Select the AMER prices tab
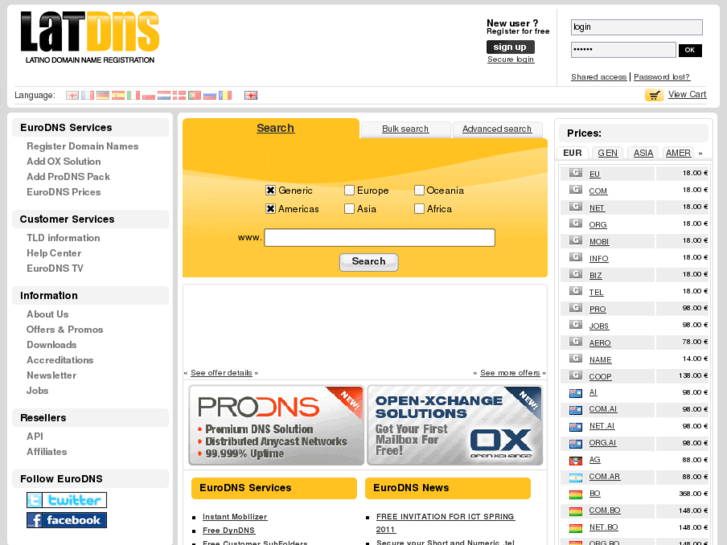The image size is (727, 545). 678,153
